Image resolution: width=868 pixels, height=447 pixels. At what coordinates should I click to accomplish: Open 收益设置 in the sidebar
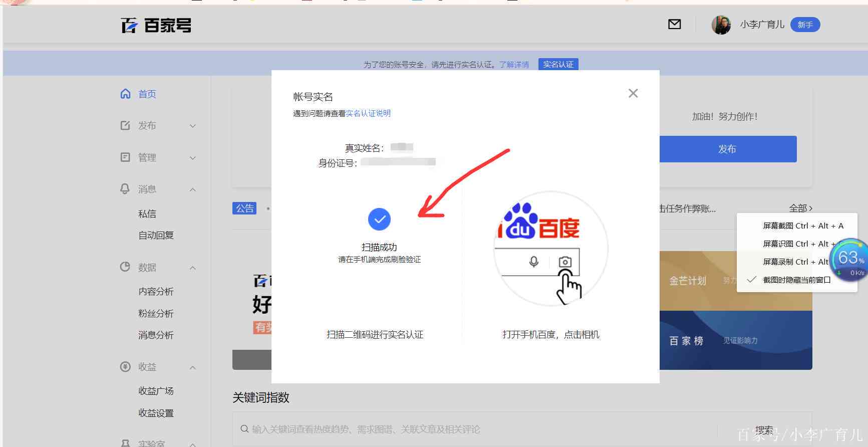pyautogui.click(x=156, y=413)
